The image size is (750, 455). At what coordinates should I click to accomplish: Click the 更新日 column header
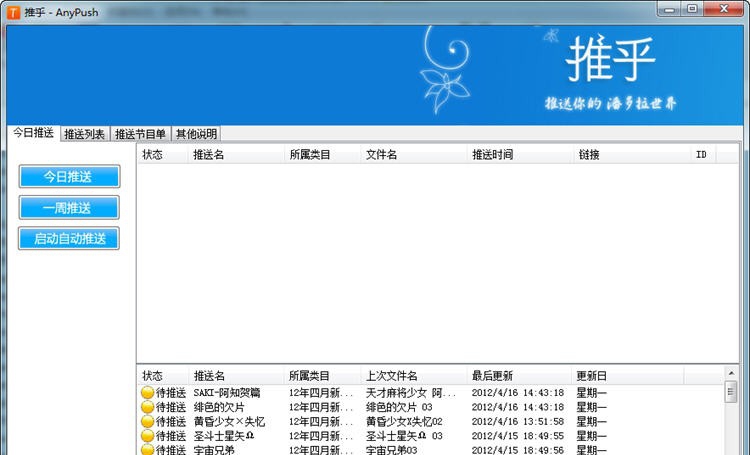[x=628, y=376]
